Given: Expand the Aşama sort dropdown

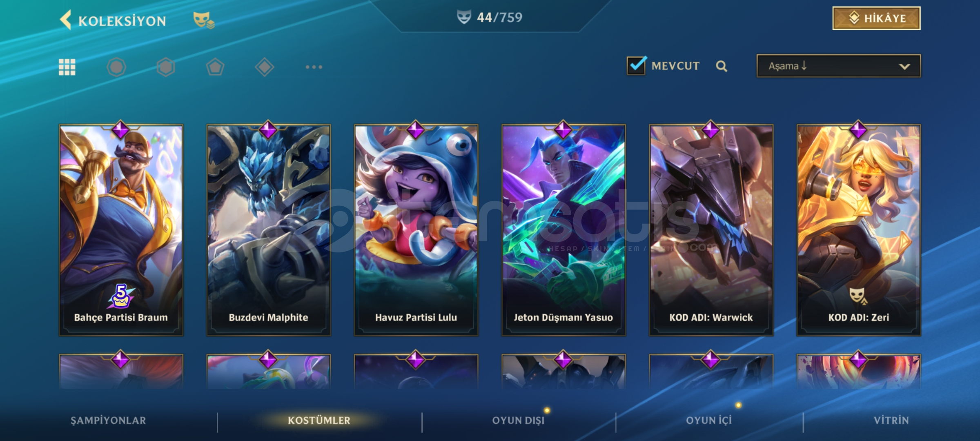Looking at the screenshot, I should pos(839,66).
